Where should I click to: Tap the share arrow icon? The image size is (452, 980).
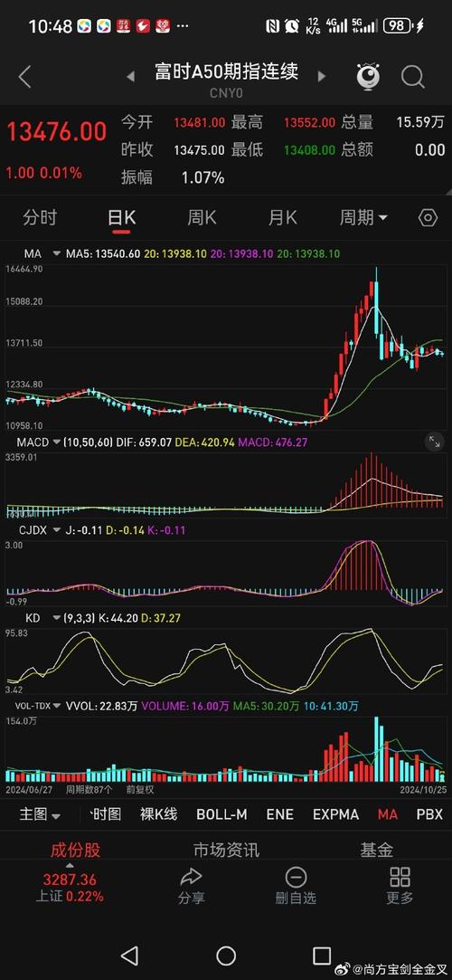tap(191, 877)
